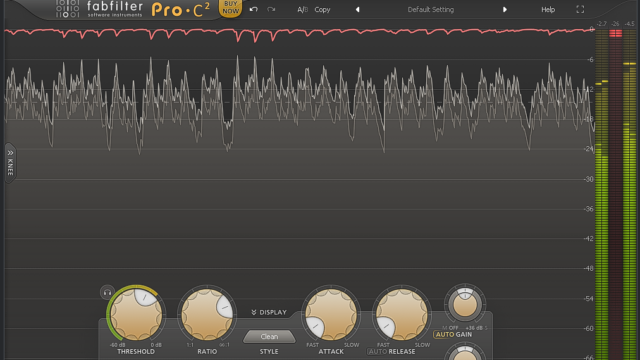640x360 pixels.
Task: Enable Auto Gain option
Action: coord(453,335)
